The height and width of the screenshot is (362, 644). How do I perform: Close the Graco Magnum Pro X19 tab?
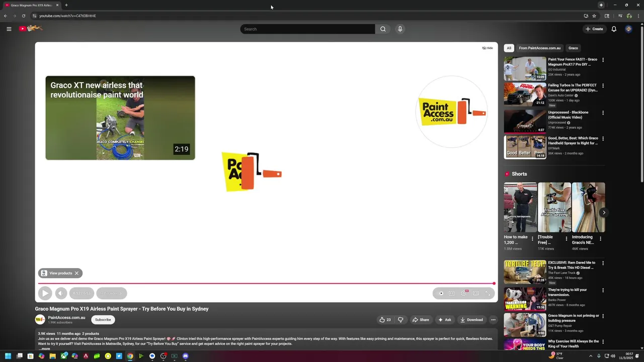coord(57,5)
